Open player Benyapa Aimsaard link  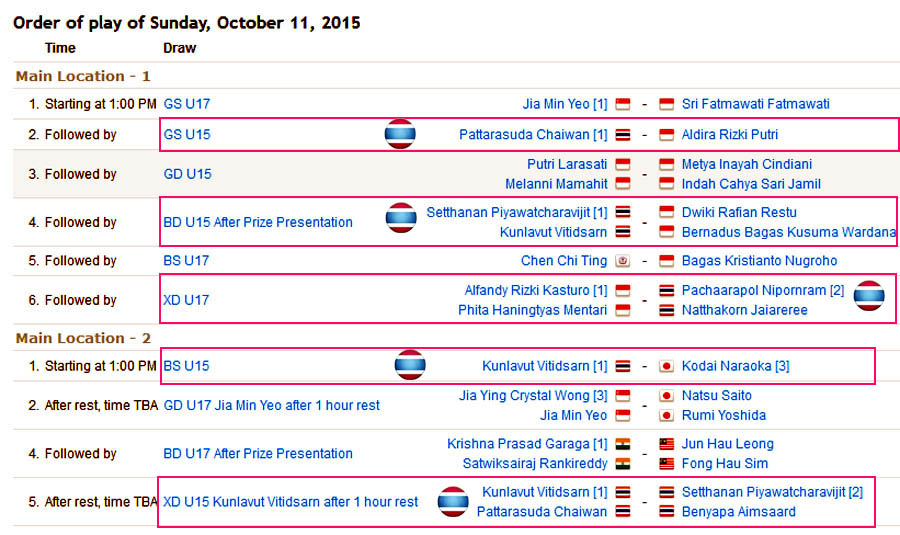point(739,511)
